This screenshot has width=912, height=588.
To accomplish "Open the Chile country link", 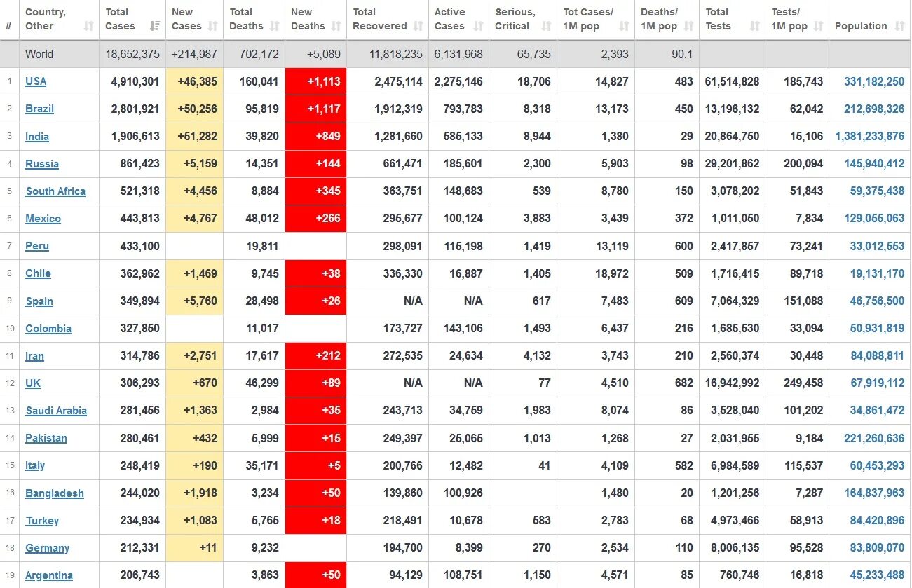I will pyautogui.click(x=38, y=273).
